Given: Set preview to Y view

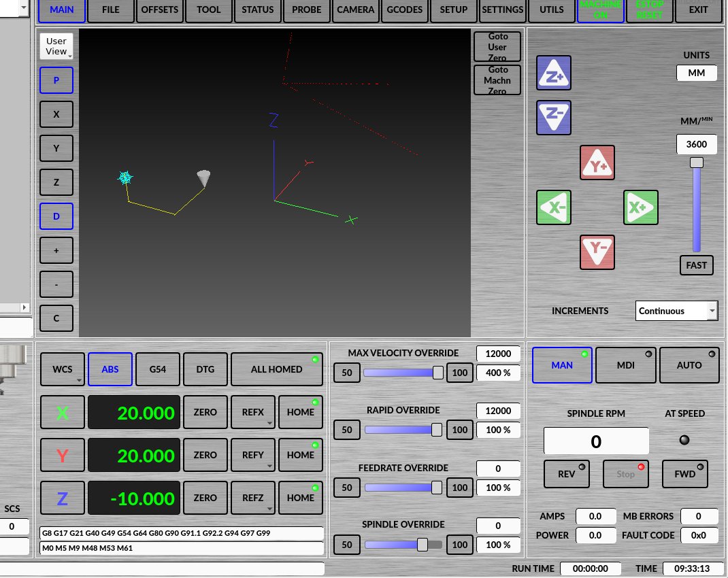Looking at the screenshot, I should click(56, 148).
